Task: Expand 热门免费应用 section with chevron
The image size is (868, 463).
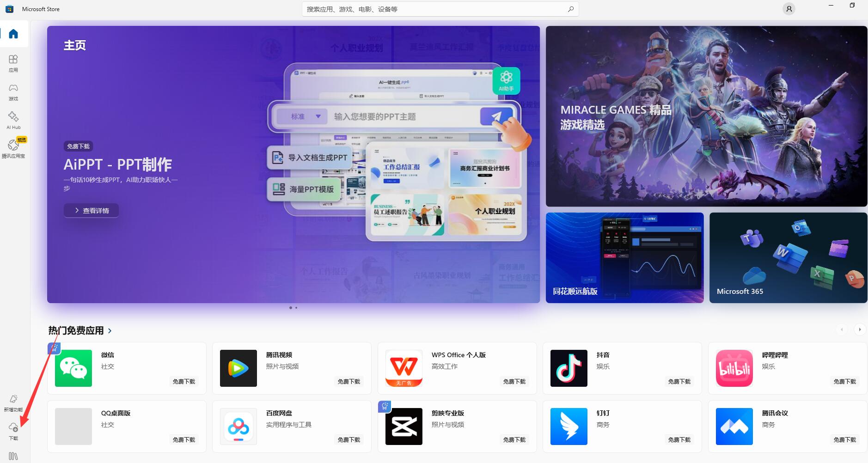Action: pos(110,331)
